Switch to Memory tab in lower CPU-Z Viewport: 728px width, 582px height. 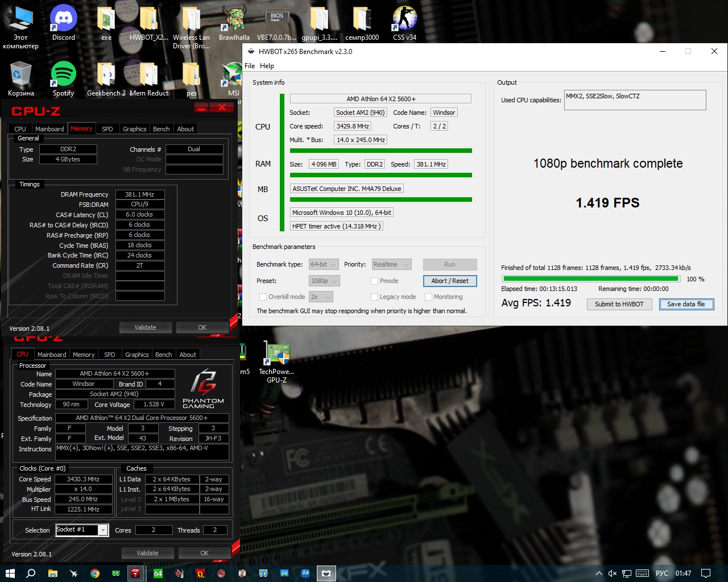(x=84, y=355)
